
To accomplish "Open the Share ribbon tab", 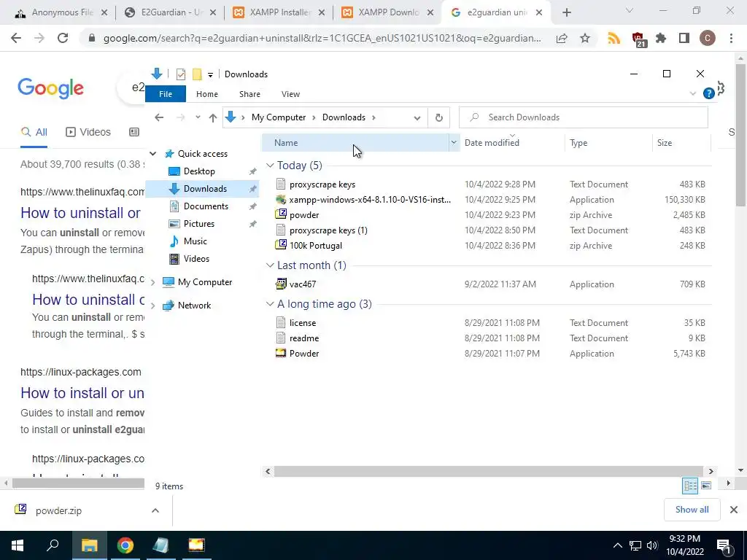I will coord(249,94).
